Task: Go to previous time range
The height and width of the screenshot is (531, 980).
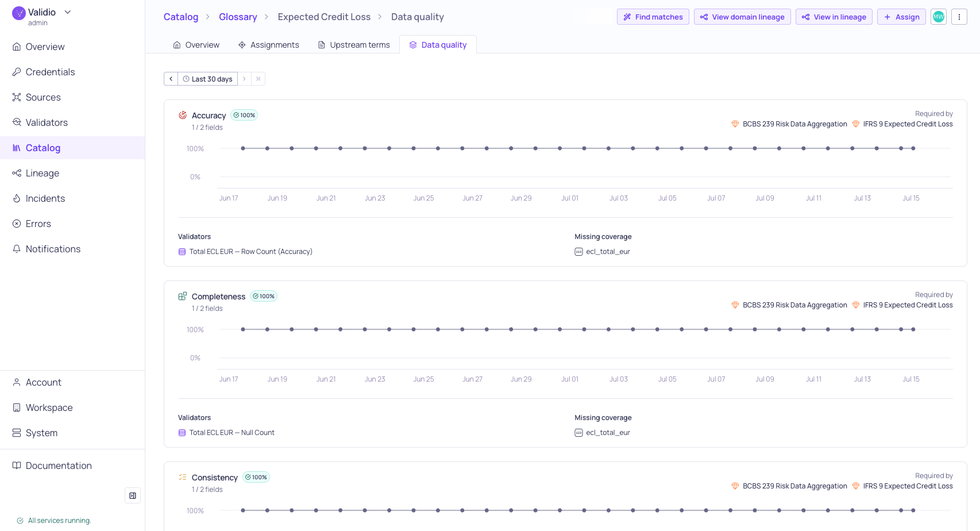Action: pos(171,79)
